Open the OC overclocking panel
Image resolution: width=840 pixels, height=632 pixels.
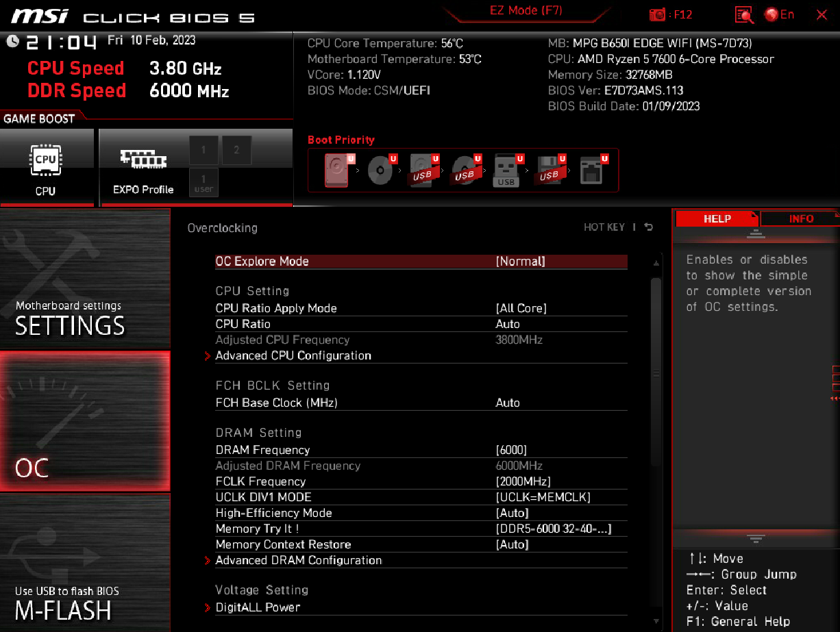click(85, 420)
